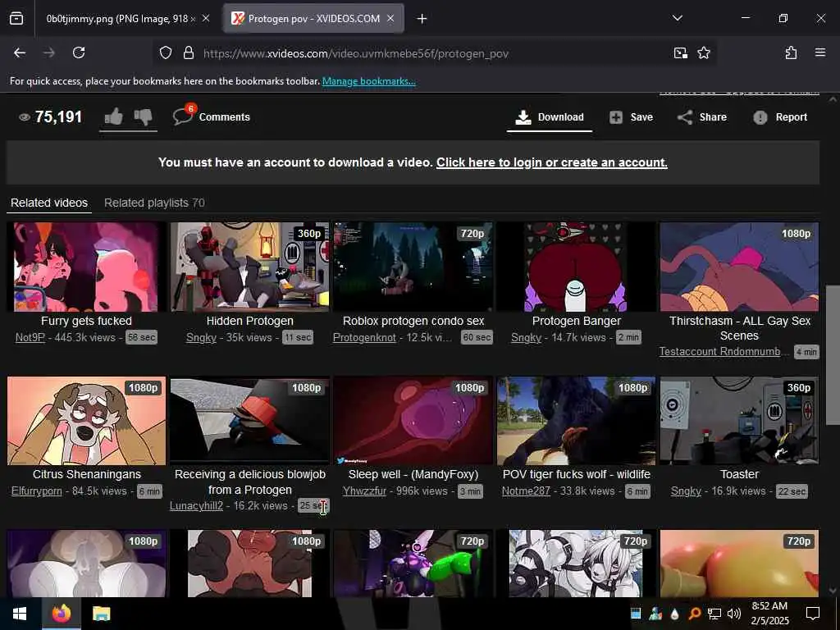840x630 pixels.
Task: Click the scrollbar down arrow
Action: (833, 591)
